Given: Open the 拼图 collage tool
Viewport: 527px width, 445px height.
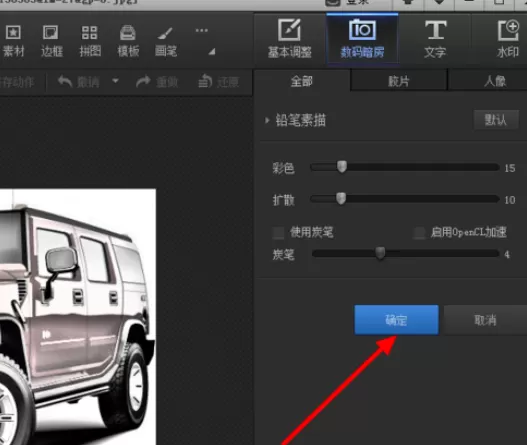Looking at the screenshot, I should (x=90, y=41).
